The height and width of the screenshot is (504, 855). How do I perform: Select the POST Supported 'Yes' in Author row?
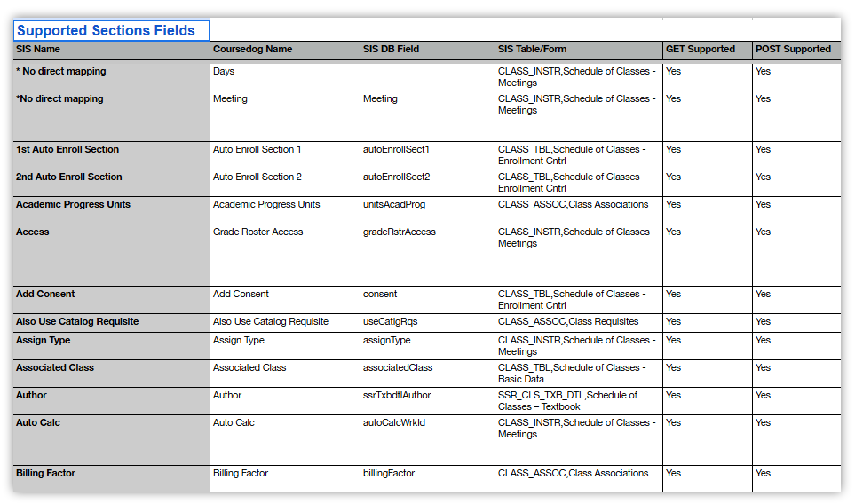796,401
